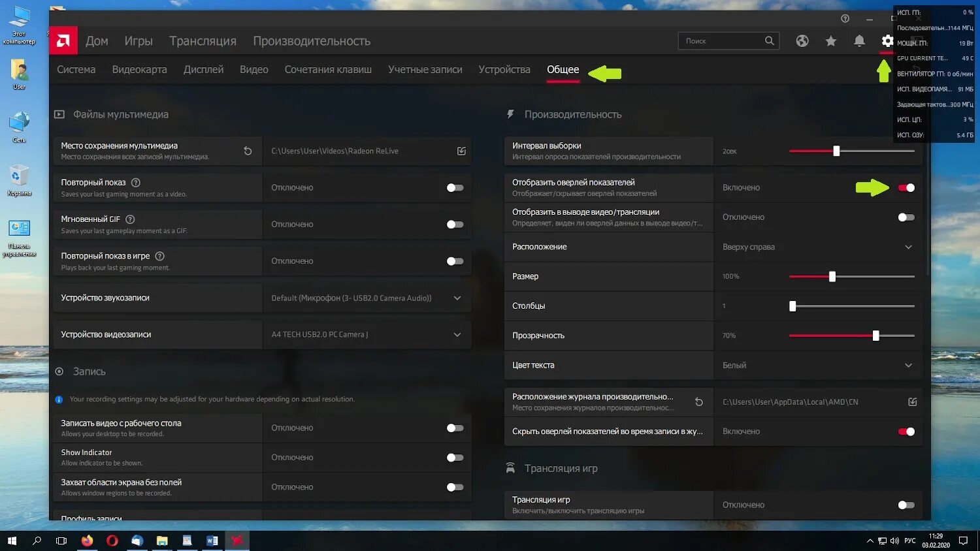Disable Отобразить оверлей показателей switch

click(906, 188)
